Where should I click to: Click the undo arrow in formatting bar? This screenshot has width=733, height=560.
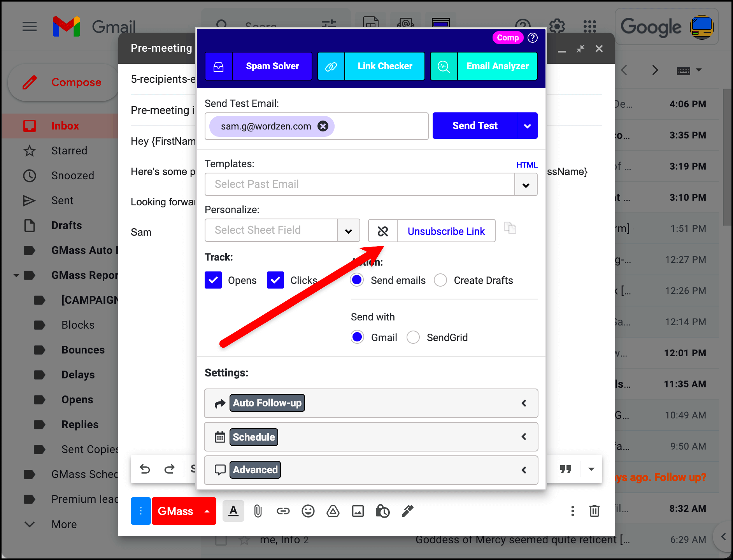point(145,469)
